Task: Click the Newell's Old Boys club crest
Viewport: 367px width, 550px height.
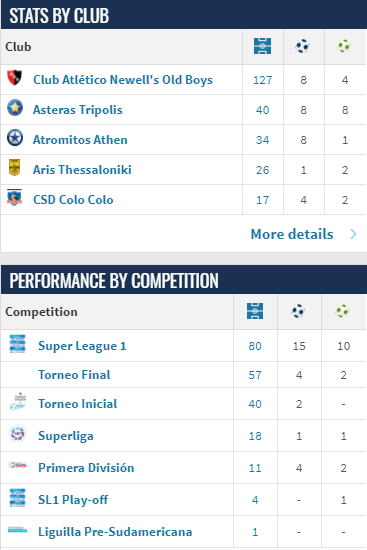Action: tap(14, 78)
